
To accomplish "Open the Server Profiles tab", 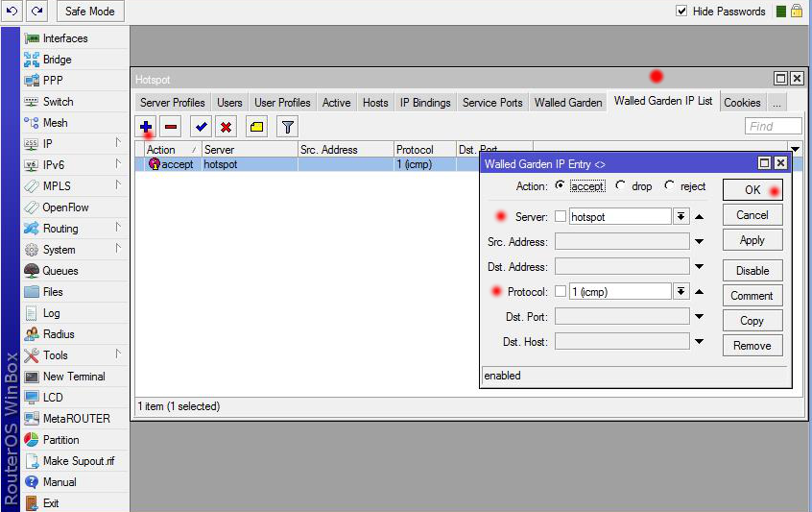I will pyautogui.click(x=173, y=103).
